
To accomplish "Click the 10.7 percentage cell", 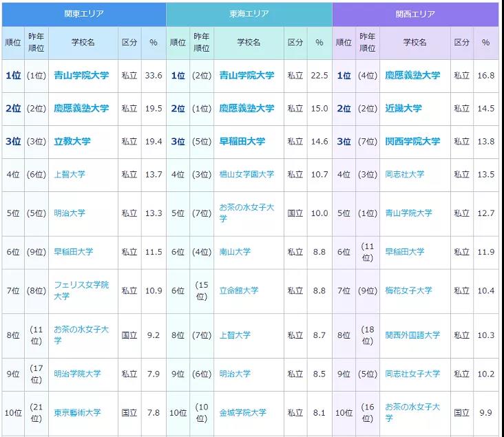I will (x=319, y=175).
